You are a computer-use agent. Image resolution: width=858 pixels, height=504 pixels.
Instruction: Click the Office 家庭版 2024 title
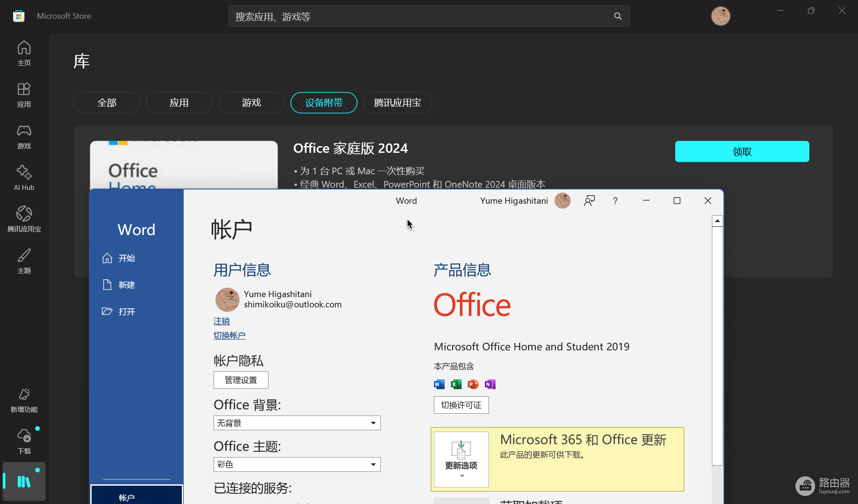350,148
